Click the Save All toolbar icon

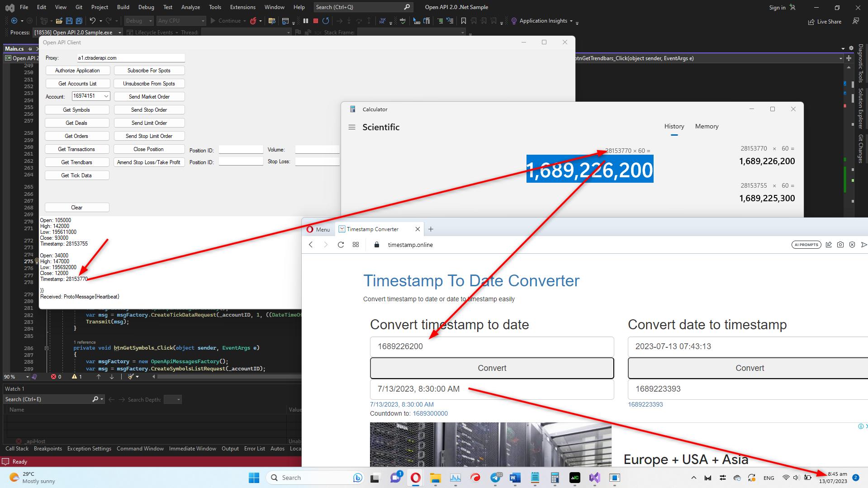click(79, 21)
